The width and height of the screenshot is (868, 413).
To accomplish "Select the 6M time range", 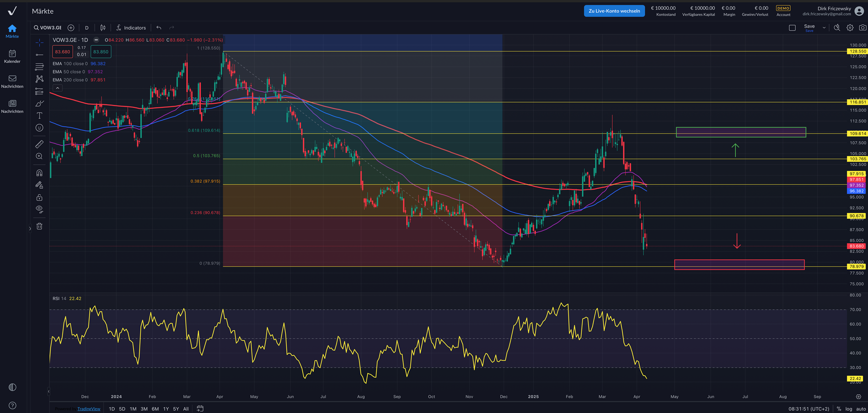I will [x=155, y=409].
